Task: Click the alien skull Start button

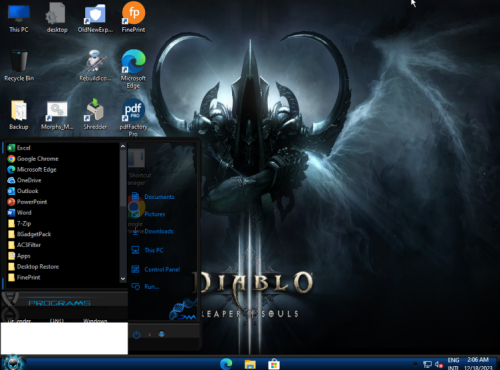Action: pos(13,363)
